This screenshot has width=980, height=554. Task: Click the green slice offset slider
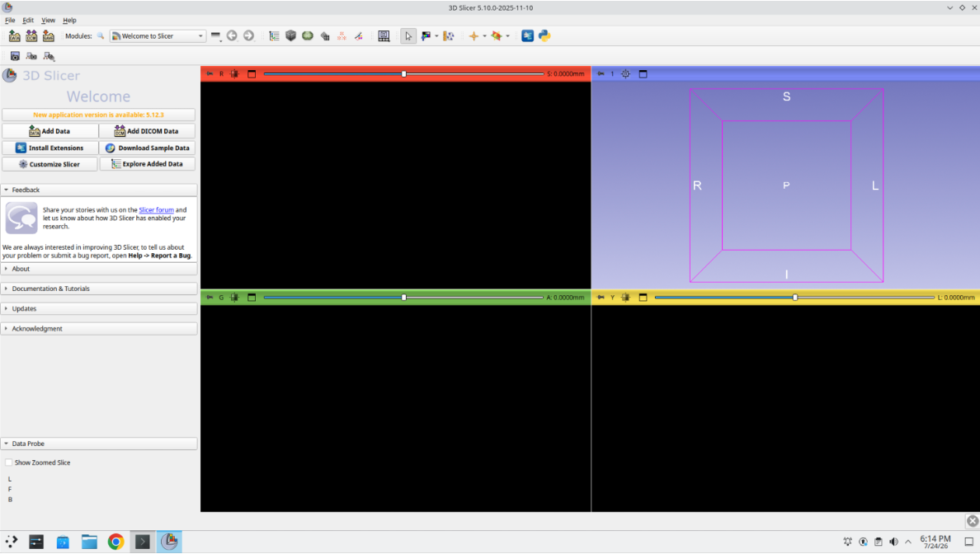coord(403,298)
